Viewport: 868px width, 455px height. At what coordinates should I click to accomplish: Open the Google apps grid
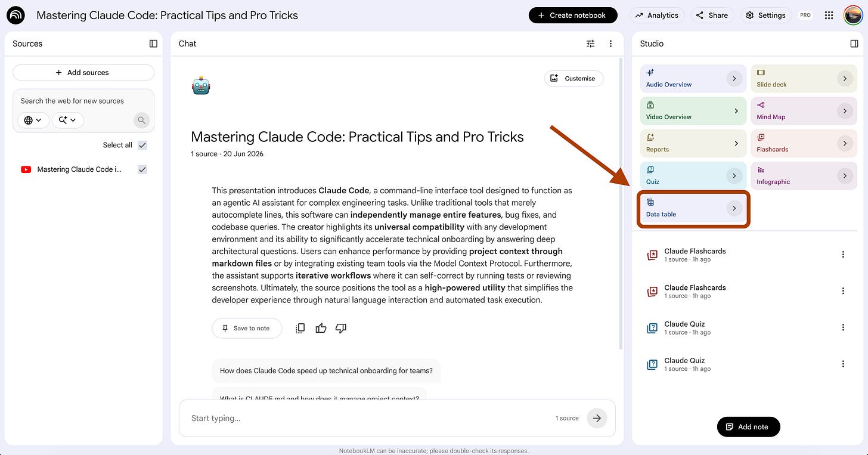coord(829,16)
